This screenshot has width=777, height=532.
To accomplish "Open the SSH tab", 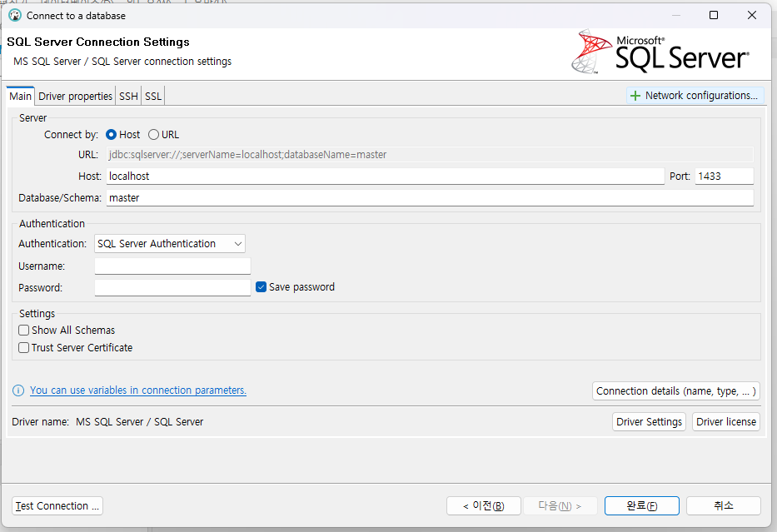I will tap(128, 96).
